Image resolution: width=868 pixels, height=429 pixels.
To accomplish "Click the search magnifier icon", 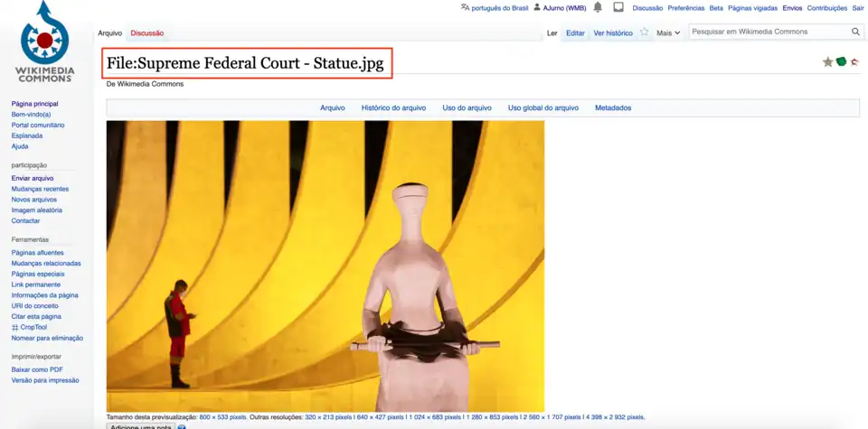I will tap(855, 33).
